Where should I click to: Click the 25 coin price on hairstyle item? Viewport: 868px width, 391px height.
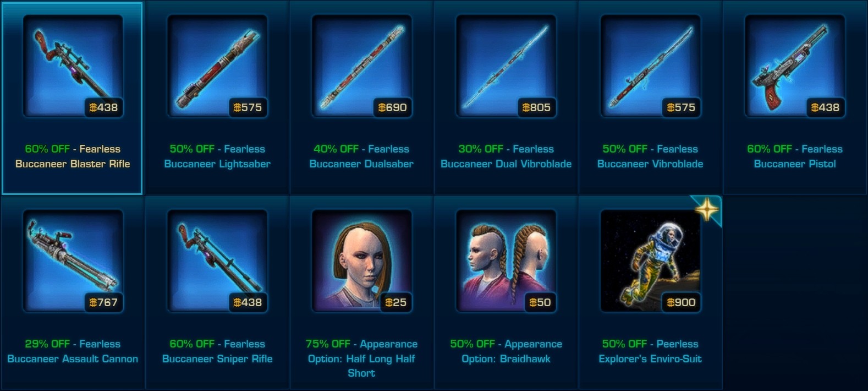[x=395, y=302]
